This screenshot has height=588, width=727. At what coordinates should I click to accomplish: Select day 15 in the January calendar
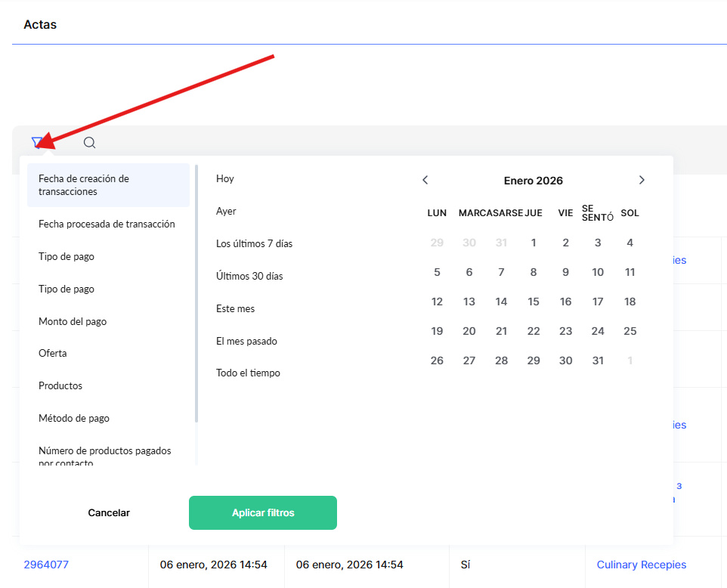tap(534, 302)
